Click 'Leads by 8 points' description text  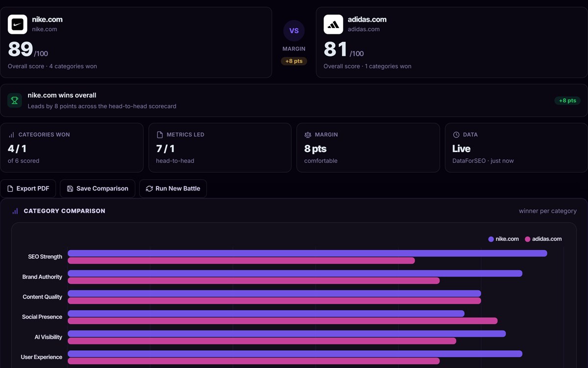pos(102,106)
